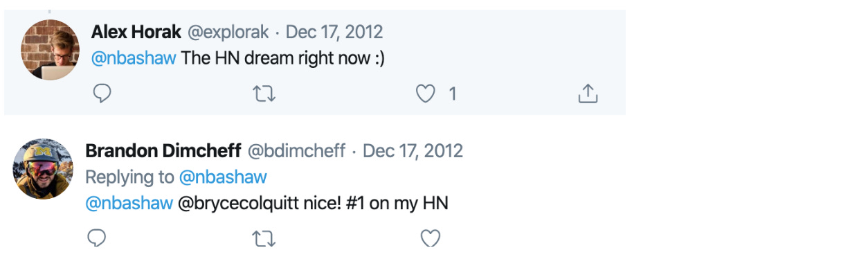Open Alex Horak's Dec 17, 2012 timestamp
Screen dimensions: 868x266
pos(334,32)
